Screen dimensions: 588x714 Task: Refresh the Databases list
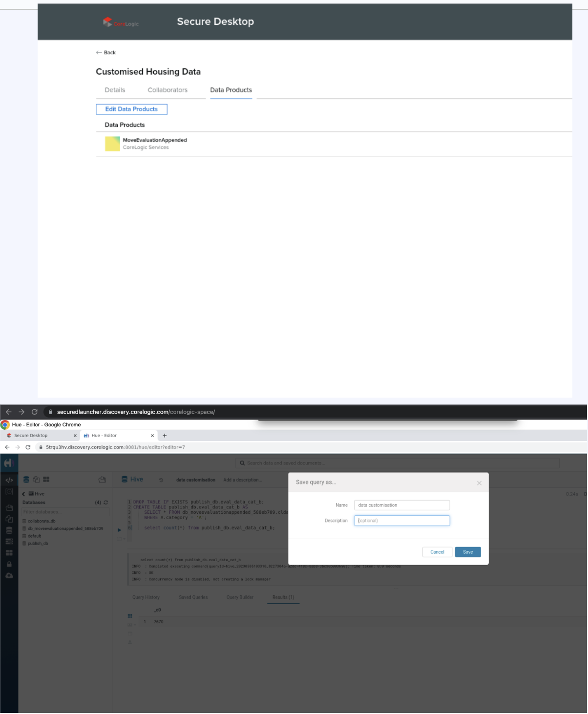(x=105, y=503)
